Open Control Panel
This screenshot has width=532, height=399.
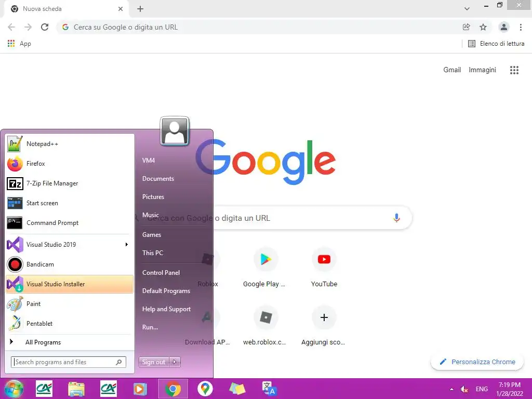pos(161,272)
